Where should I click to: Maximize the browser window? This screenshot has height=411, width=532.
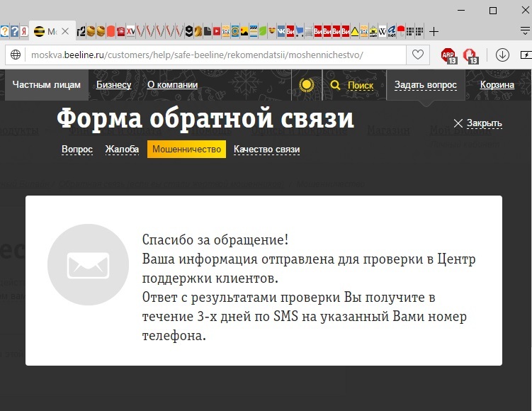coord(493,11)
